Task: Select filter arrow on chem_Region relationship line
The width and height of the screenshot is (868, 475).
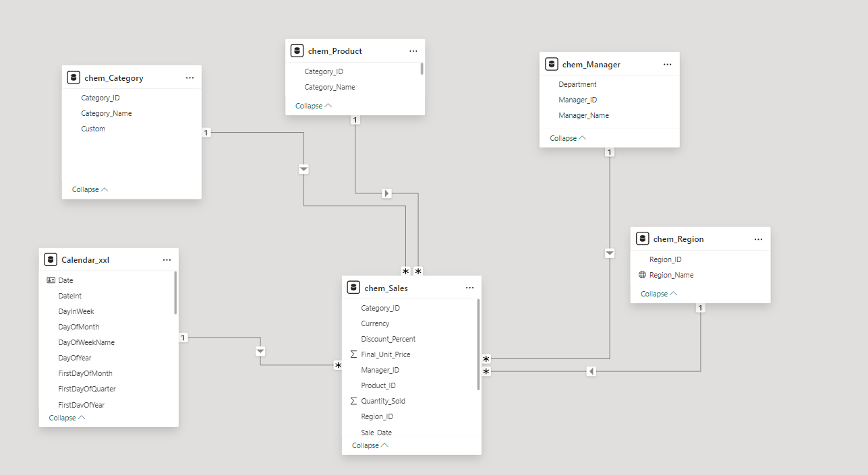Action: [x=591, y=371]
